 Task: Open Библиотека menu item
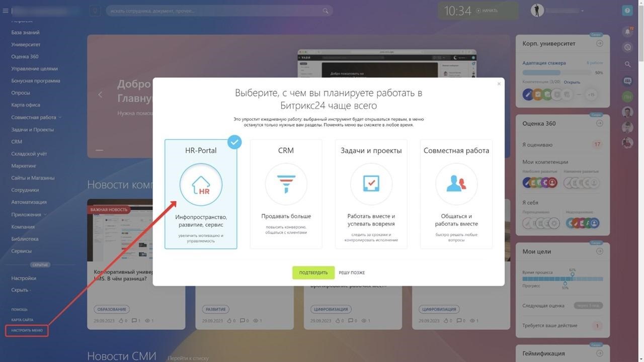(25, 239)
